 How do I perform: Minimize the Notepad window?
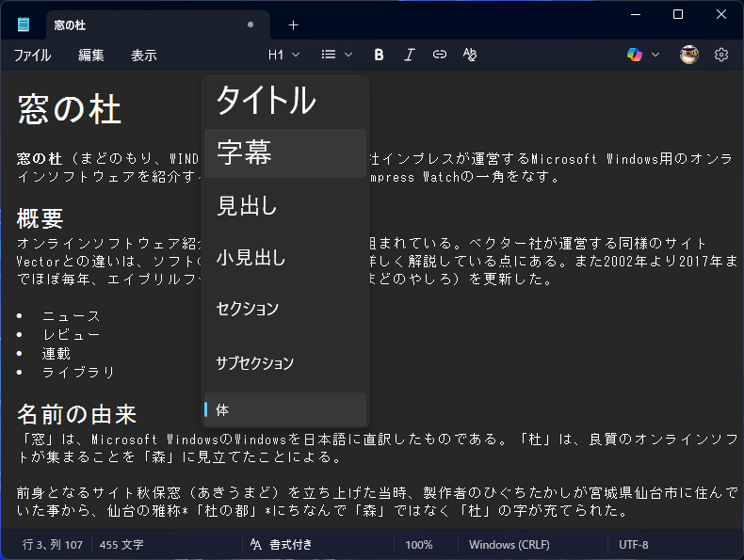(636, 14)
